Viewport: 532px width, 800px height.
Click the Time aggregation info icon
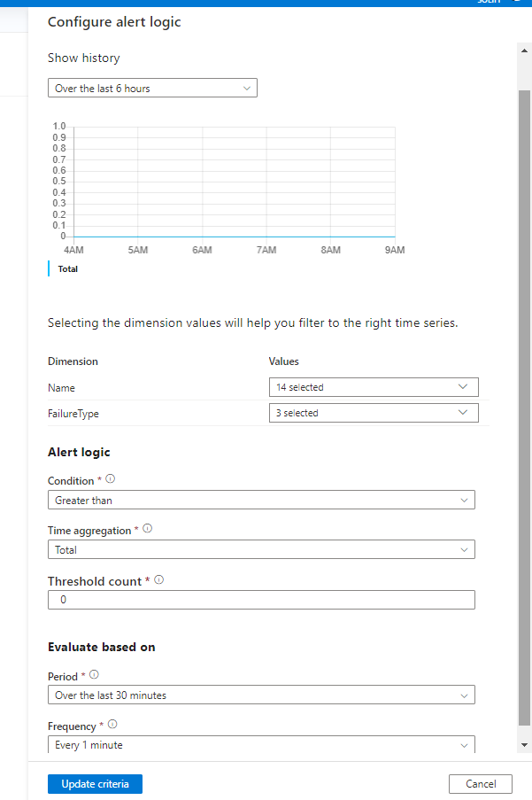click(x=146, y=529)
